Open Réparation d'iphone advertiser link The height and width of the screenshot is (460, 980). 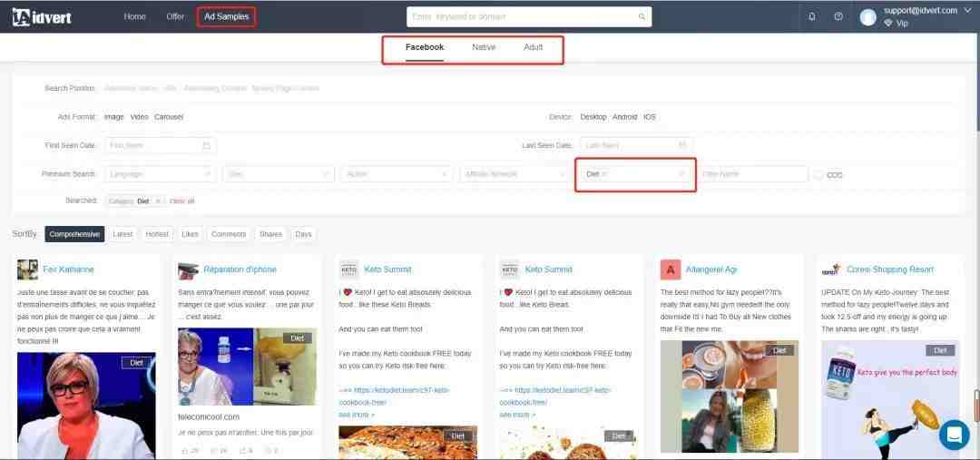click(240, 269)
